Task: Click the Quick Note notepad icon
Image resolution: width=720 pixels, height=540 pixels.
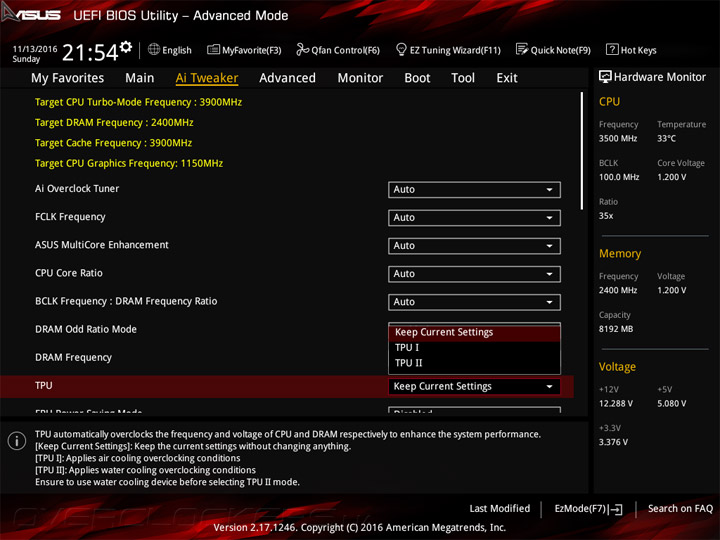Action: [522, 49]
